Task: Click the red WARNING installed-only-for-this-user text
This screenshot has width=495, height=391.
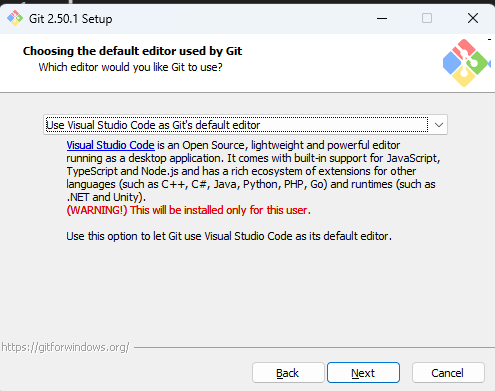Action: coord(188,210)
